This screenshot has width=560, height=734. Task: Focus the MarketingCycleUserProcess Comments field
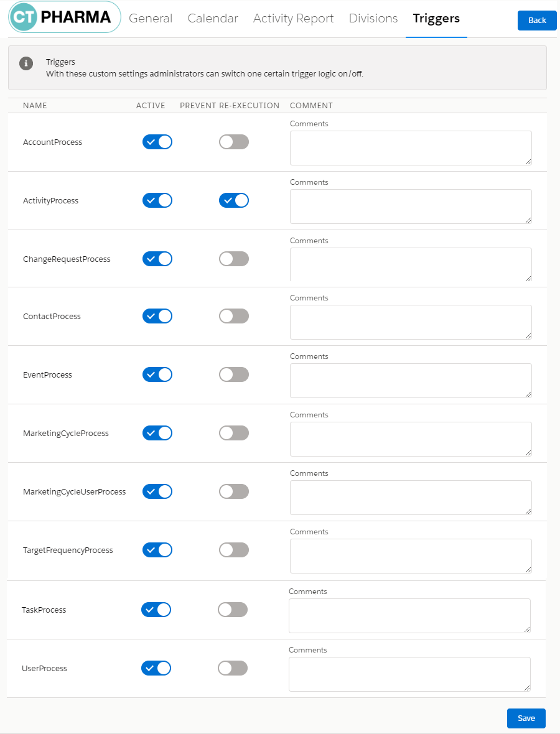click(x=411, y=498)
